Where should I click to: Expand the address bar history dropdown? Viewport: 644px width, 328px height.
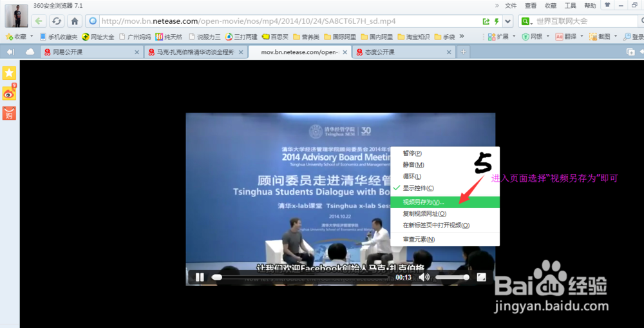[x=508, y=21]
